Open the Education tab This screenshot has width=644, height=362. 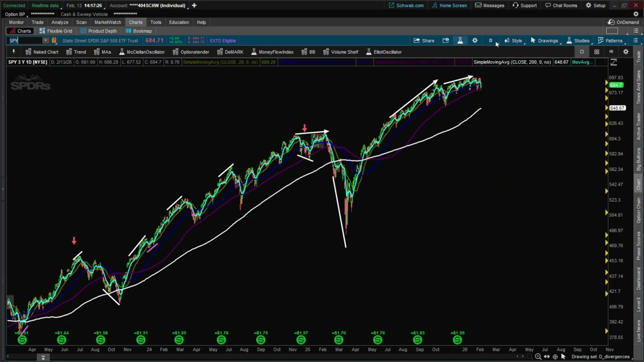179,22
